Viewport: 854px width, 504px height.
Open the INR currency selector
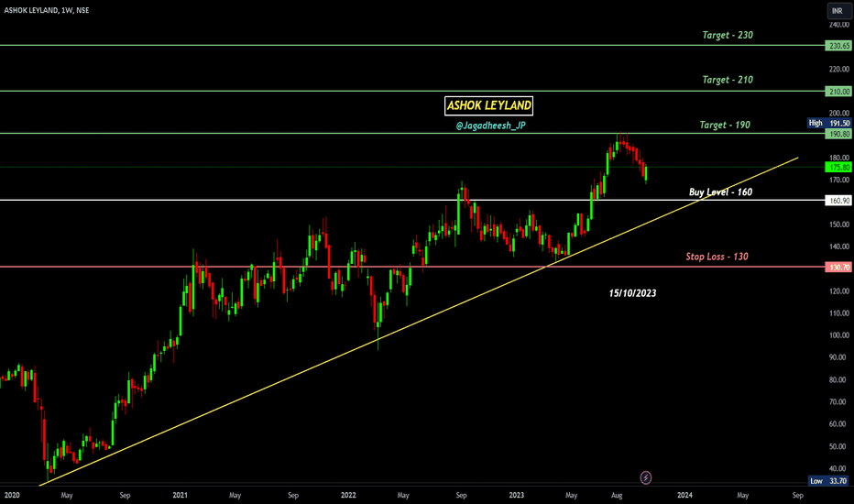point(838,11)
